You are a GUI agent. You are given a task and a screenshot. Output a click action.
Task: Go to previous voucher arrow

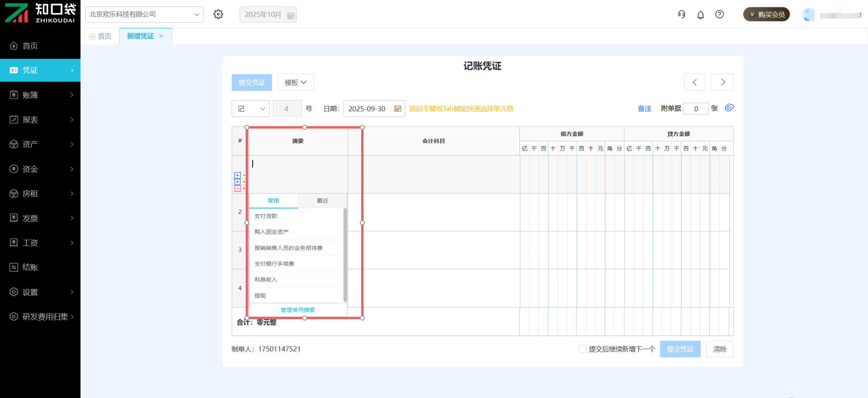694,82
